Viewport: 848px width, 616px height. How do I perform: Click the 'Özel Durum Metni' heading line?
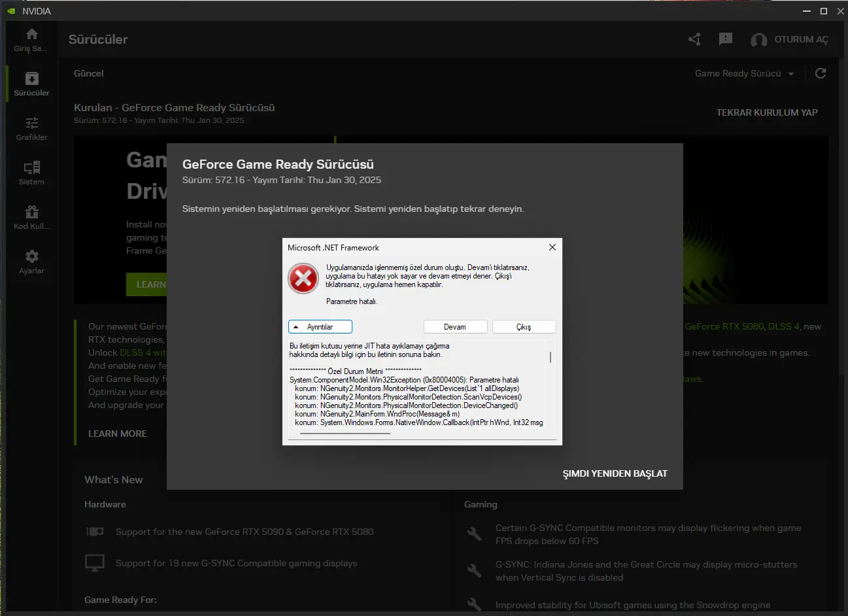[x=356, y=371]
